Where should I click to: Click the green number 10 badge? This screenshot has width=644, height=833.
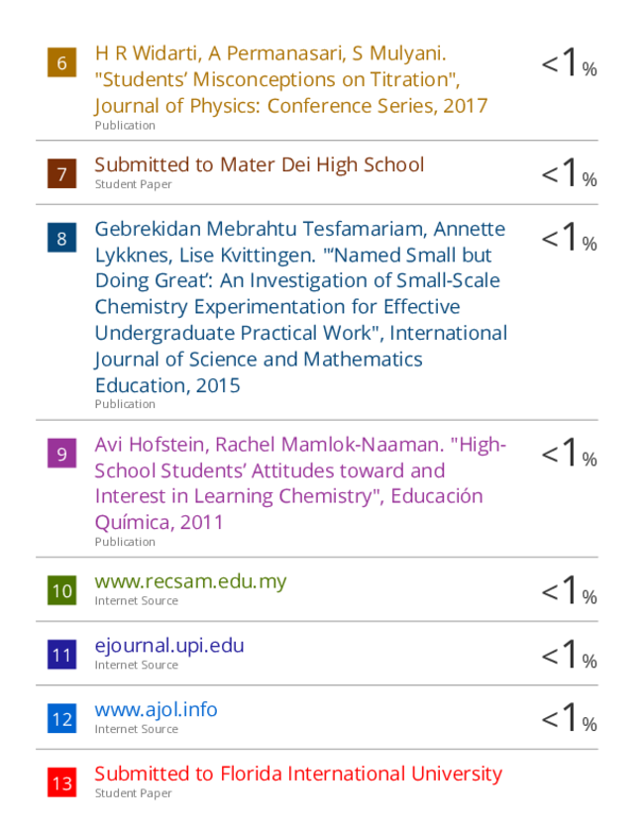61,590
